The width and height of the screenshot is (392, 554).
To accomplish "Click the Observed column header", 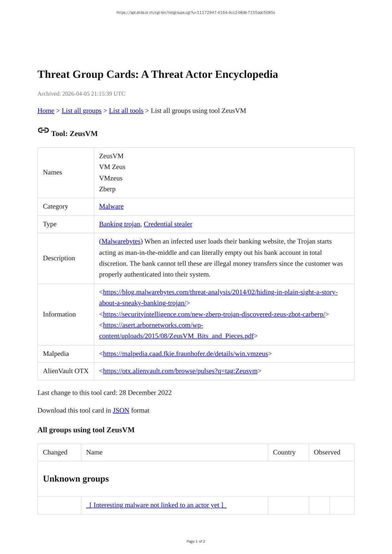I will pyautogui.click(x=327, y=452).
